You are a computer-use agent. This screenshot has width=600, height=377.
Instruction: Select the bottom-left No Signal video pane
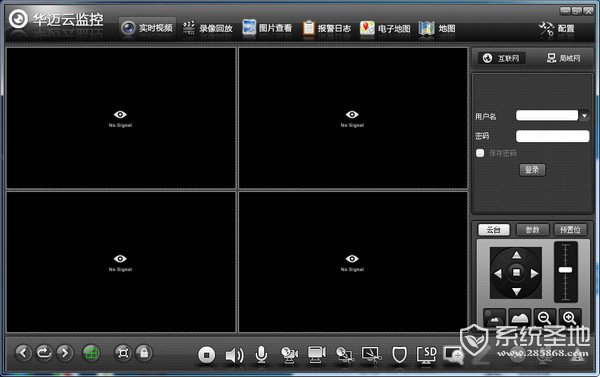tap(121, 262)
